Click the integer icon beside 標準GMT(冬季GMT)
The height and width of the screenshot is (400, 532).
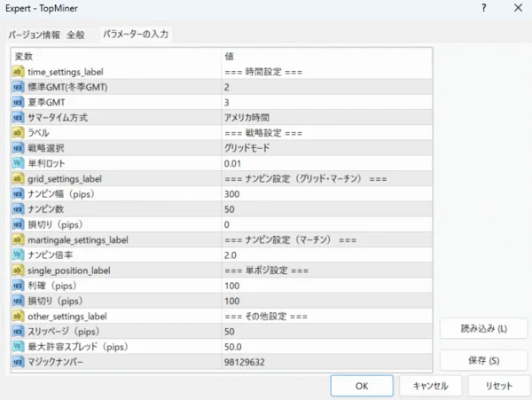tap(18, 87)
